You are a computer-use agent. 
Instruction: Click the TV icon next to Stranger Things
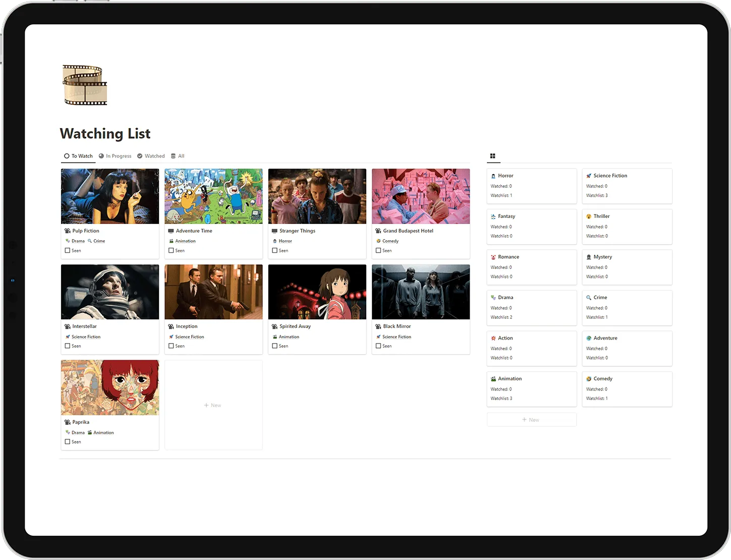[x=274, y=231]
